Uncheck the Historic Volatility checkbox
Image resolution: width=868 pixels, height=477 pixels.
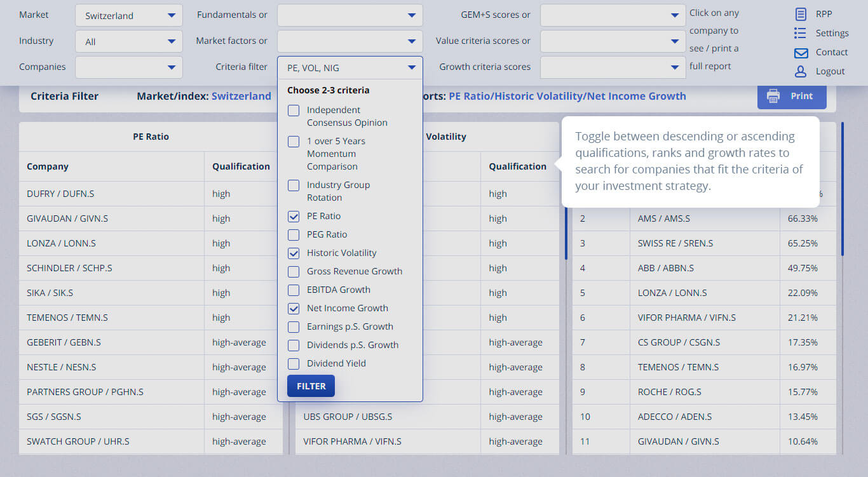[294, 253]
